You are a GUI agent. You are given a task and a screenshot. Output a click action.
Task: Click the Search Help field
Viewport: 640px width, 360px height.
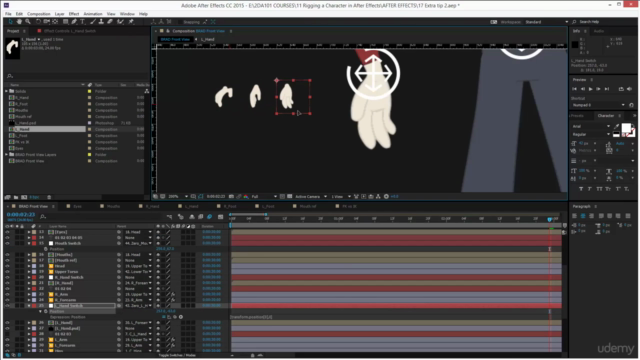(604, 22)
